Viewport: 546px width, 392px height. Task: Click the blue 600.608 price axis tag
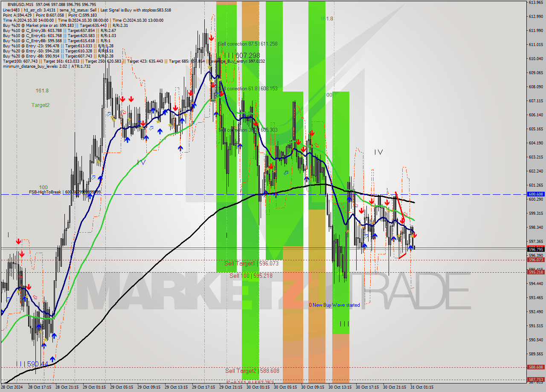tap(536, 194)
